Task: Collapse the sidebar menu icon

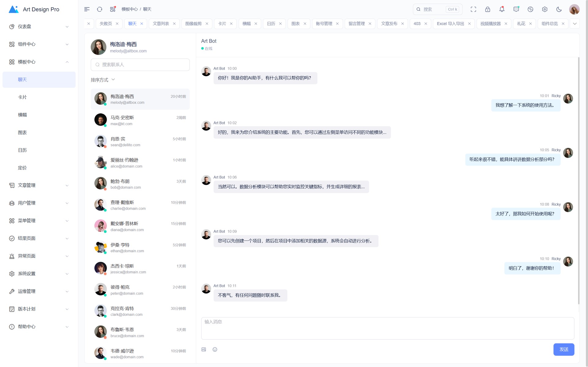Action: point(87,9)
